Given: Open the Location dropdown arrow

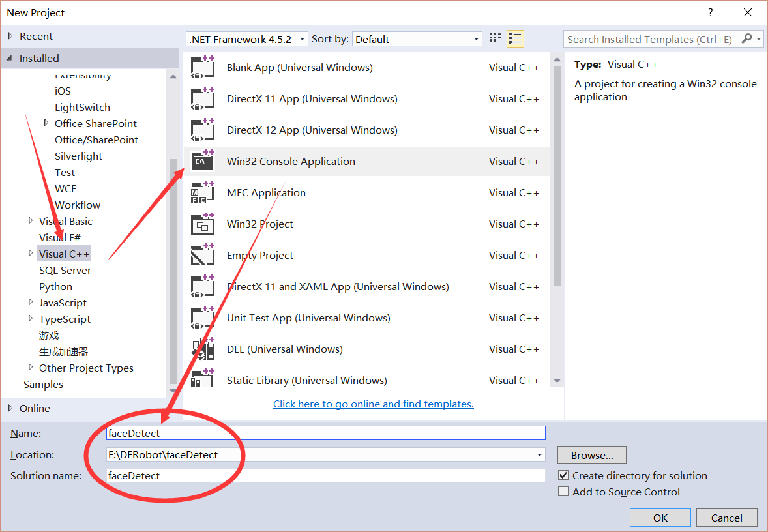Looking at the screenshot, I should pyautogui.click(x=539, y=454).
